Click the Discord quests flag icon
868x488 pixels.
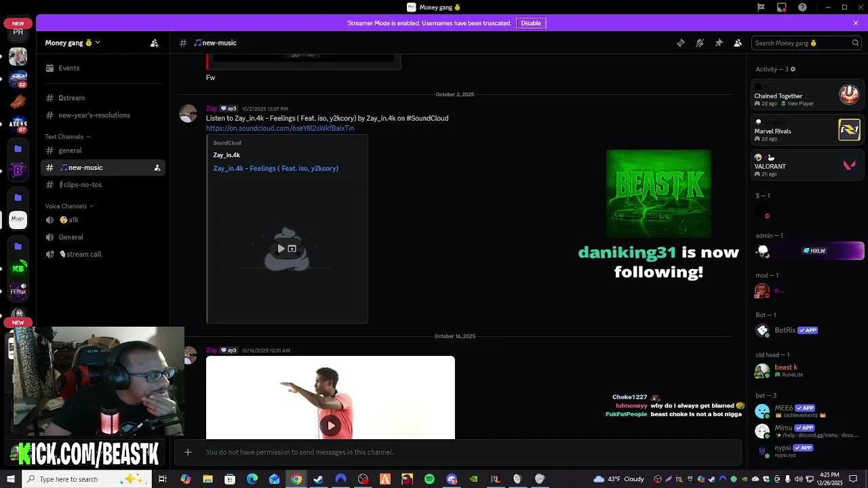(x=761, y=7)
